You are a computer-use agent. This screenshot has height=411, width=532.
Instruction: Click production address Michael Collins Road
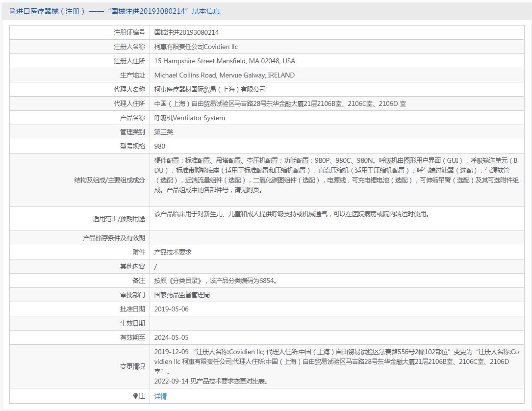pyautogui.click(x=224, y=76)
